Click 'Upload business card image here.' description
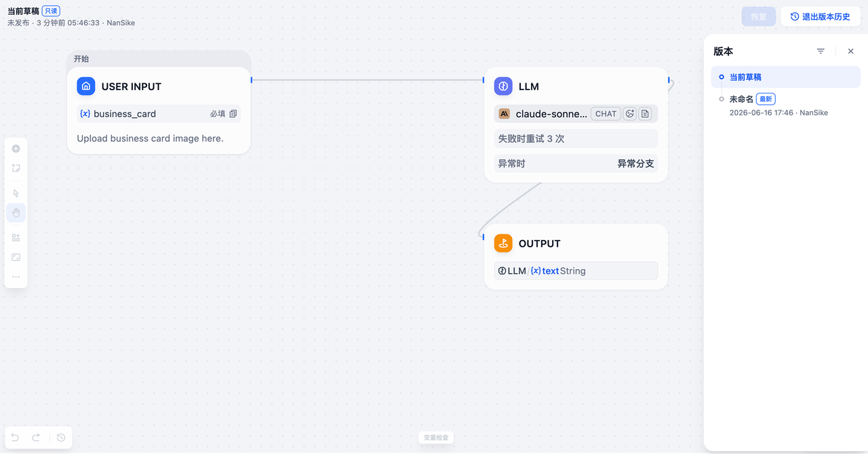The image size is (868, 454). pos(150,138)
